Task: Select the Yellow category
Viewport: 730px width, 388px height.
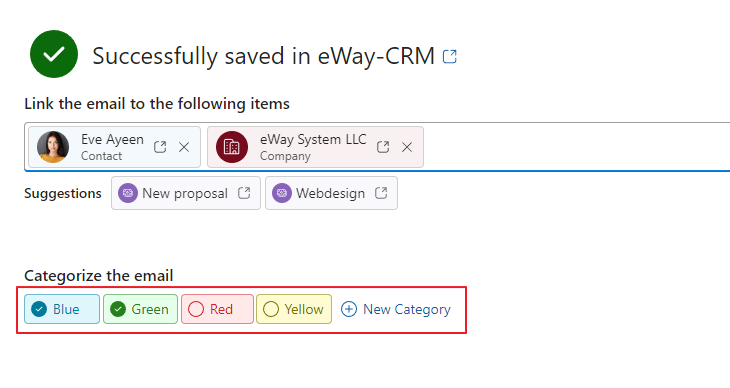Action: [x=294, y=309]
